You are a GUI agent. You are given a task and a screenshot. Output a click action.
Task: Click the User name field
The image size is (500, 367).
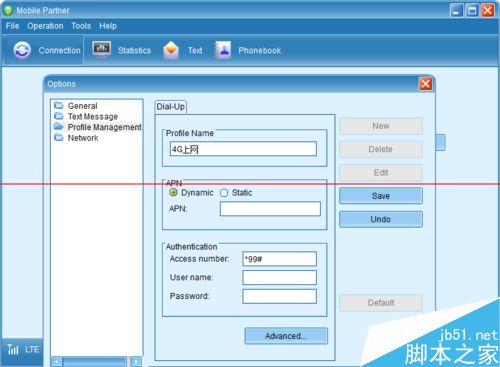(280, 277)
